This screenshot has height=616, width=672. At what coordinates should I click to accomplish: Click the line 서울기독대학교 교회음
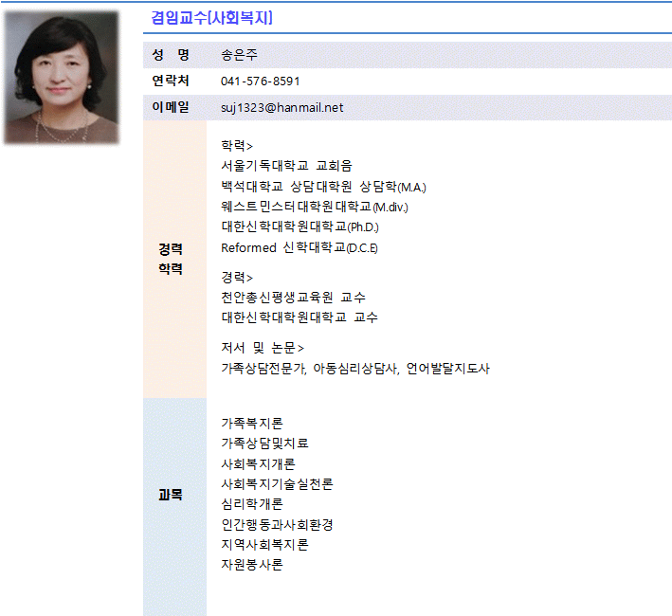(286, 166)
